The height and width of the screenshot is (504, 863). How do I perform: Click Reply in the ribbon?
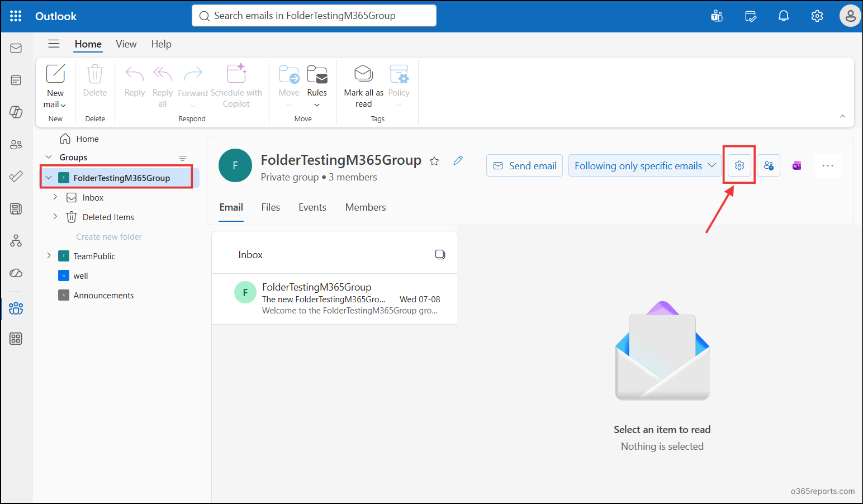[135, 82]
